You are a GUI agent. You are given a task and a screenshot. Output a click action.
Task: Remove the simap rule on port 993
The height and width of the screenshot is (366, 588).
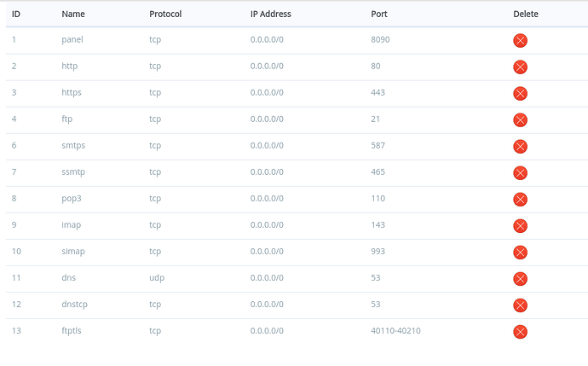point(520,253)
